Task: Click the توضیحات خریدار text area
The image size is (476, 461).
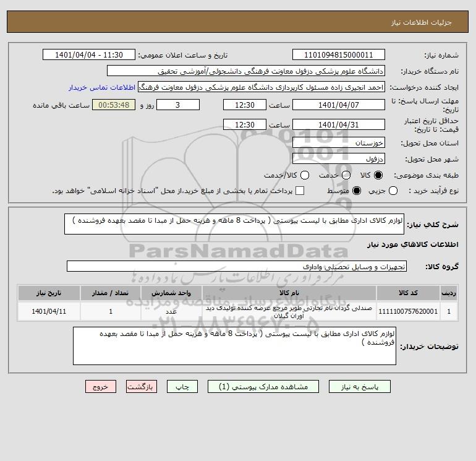Action: coord(234,346)
